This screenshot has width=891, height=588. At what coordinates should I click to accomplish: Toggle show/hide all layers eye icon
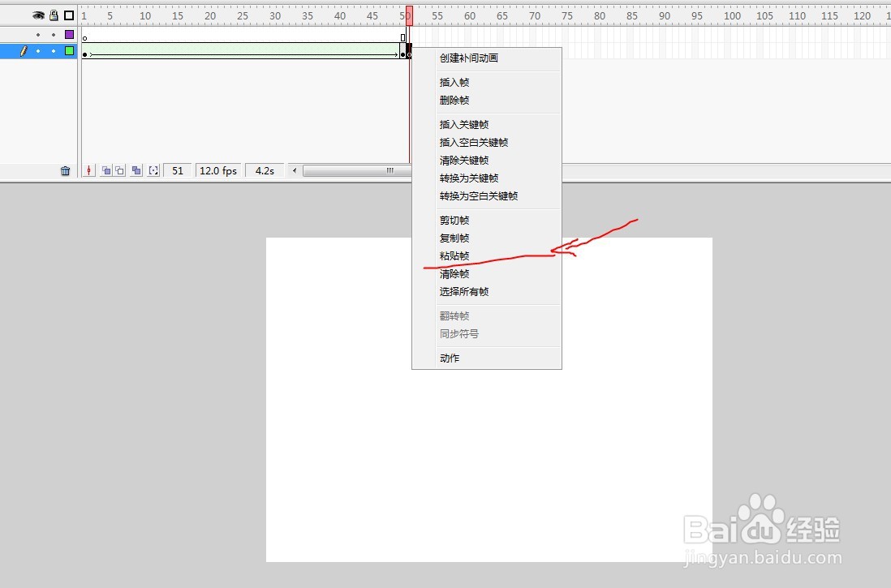point(39,15)
